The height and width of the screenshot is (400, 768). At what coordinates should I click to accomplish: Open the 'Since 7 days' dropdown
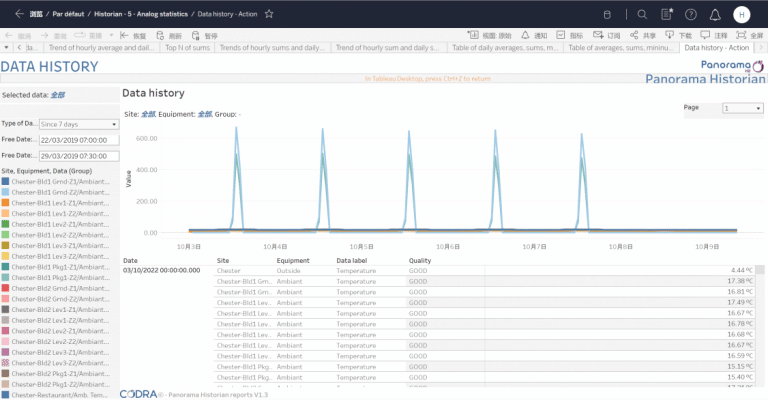[x=79, y=123]
